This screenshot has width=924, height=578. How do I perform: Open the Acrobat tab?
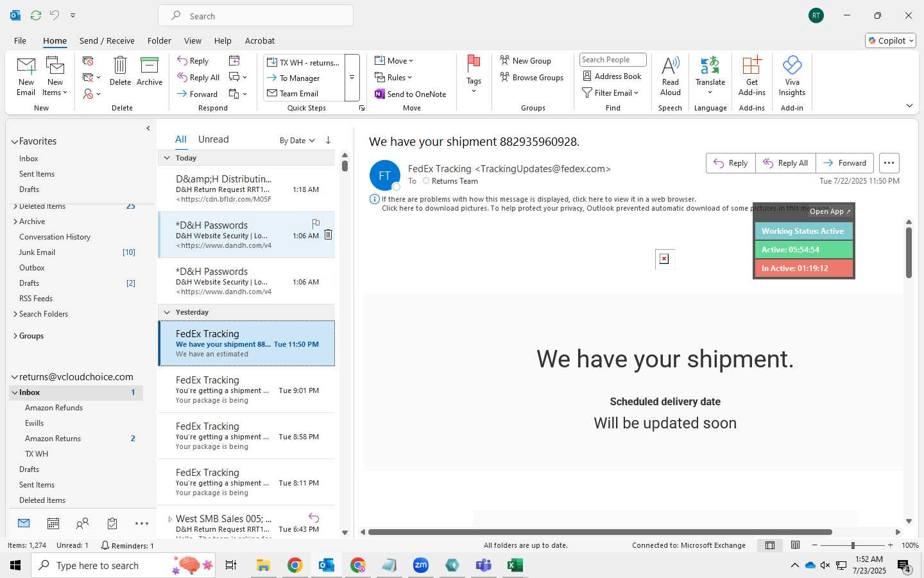click(260, 40)
